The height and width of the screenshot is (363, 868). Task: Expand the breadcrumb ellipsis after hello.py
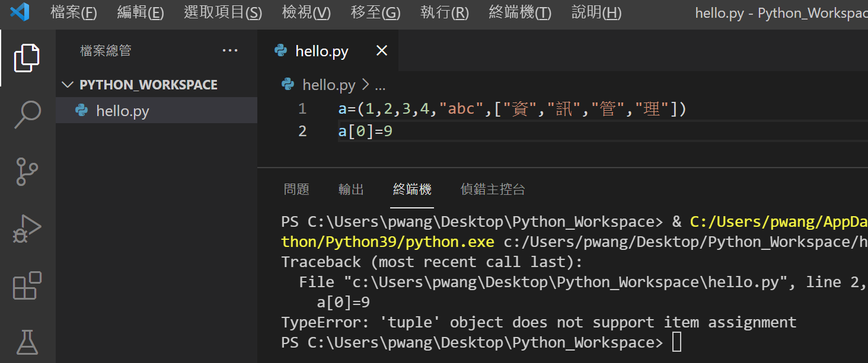coord(380,85)
